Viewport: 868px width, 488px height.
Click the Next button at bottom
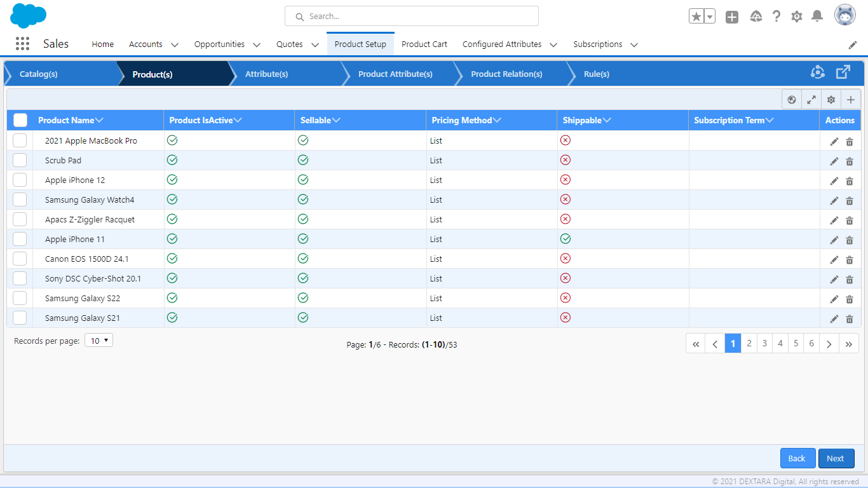coord(836,457)
